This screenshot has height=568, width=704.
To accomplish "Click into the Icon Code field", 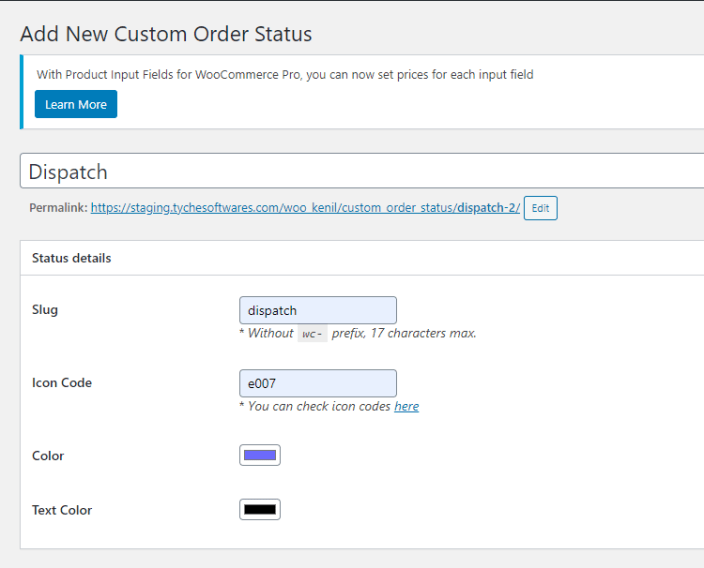I will click(318, 383).
